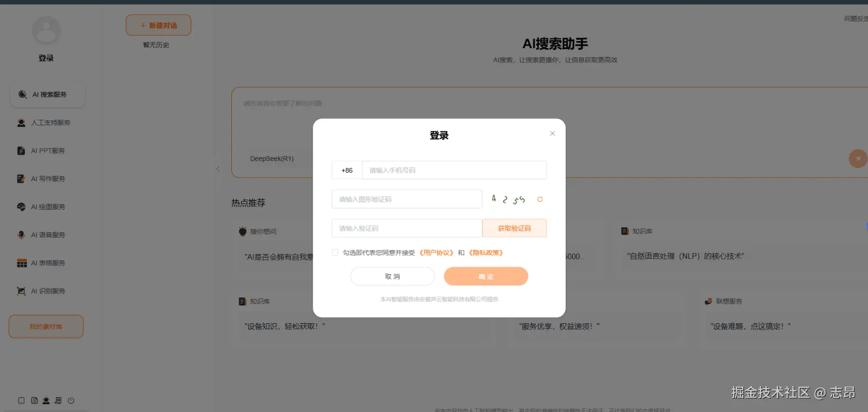Click the 联想服务 icon
This screenshot has width=868, height=412.
pyautogui.click(x=708, y=302)
